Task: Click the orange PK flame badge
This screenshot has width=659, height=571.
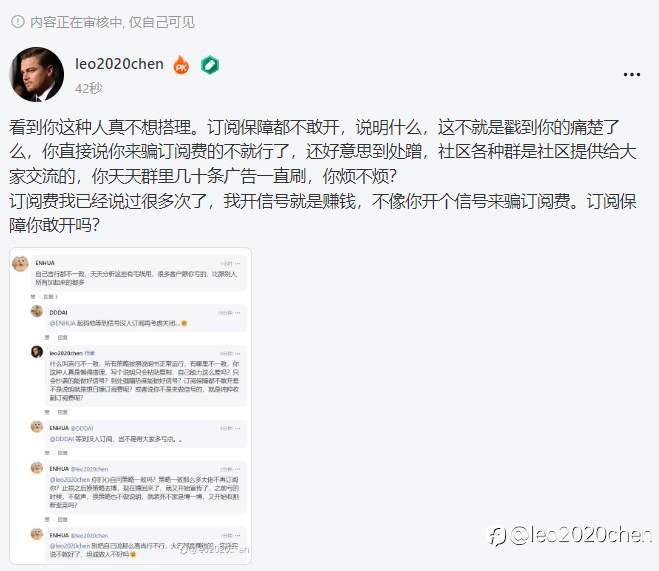Action: [181, 65]
